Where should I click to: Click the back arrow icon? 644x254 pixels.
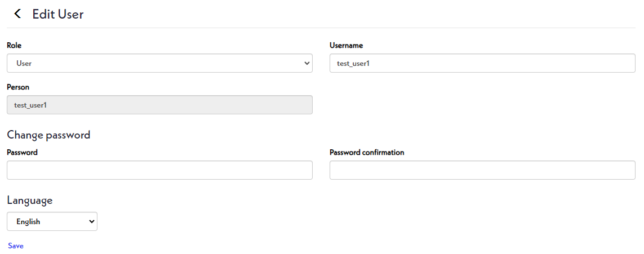pyautogui.click(x=17, y=14)
